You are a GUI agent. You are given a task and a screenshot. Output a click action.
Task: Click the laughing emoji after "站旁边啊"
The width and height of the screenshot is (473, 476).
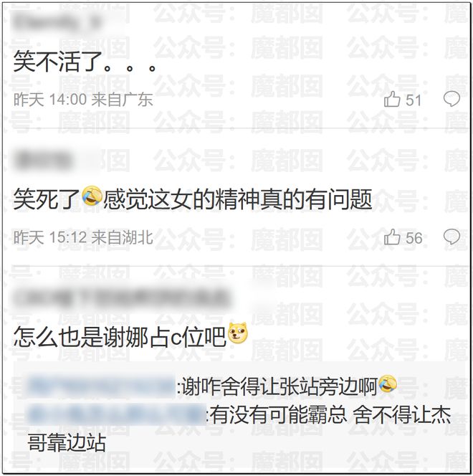click(x=388, y=384)
